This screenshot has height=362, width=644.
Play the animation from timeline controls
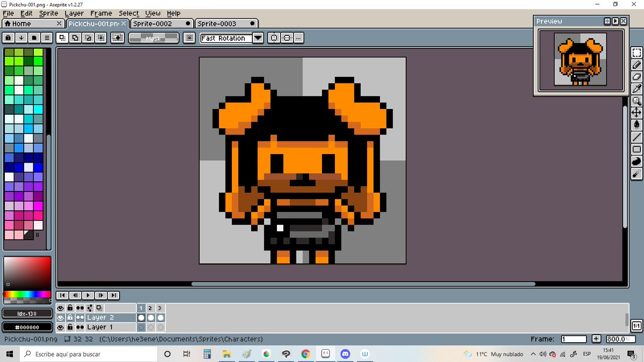point(88,295)
